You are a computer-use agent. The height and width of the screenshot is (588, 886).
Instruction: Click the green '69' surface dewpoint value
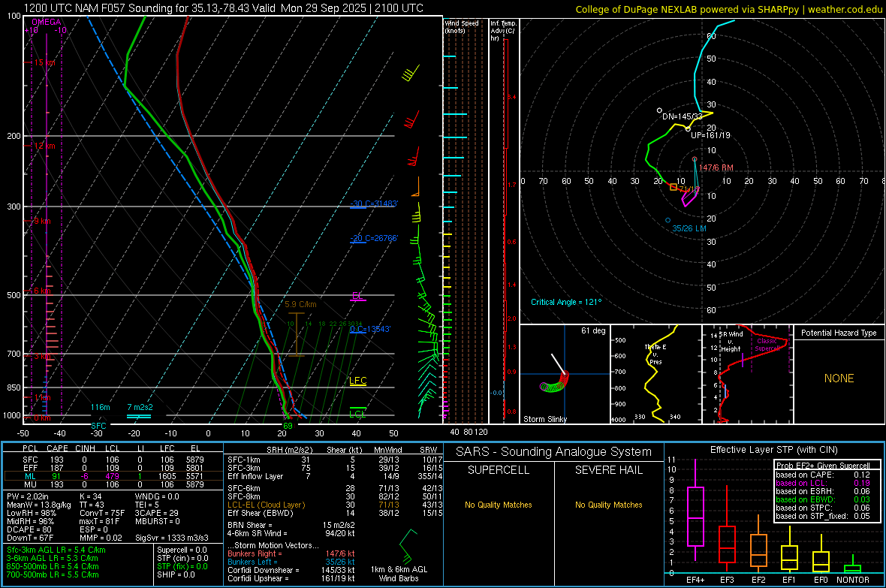tap(288, 426)
